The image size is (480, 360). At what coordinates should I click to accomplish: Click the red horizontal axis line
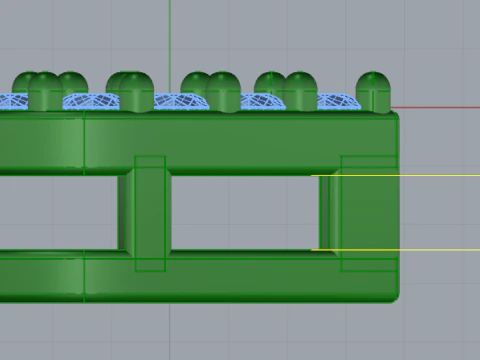click(x=435, y=108)
